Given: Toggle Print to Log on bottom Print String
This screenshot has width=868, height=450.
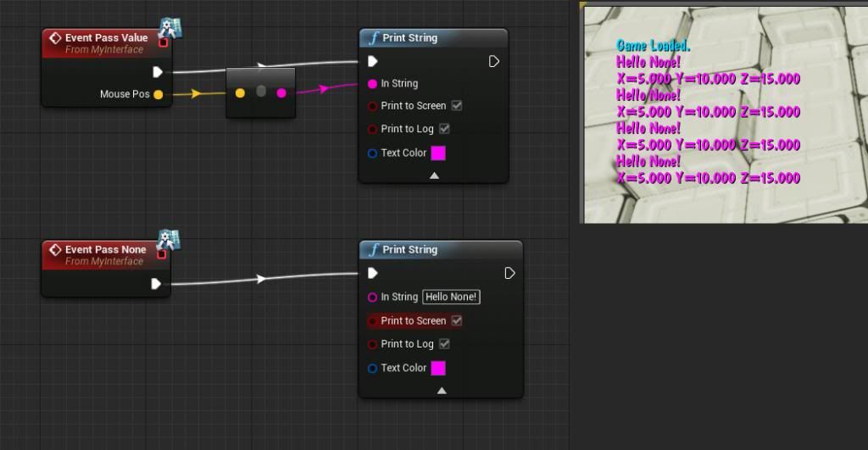Looking at the screenshot, I should click(x=445, y=344).
